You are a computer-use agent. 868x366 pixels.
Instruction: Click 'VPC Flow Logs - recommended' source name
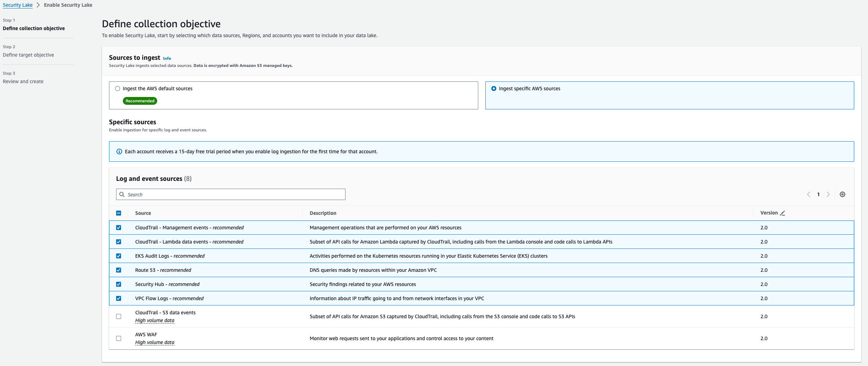(170, 298)
